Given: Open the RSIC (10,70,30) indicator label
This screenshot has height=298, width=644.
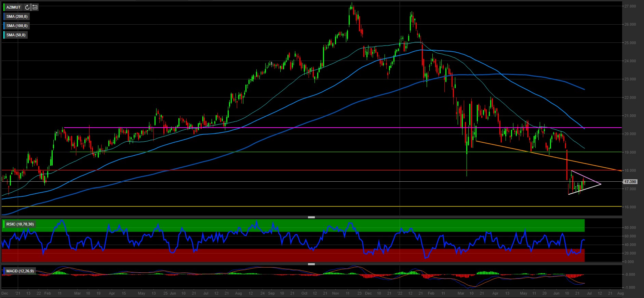Looking at the screenshot, I should pyautogui.click(x=20, y=224).
